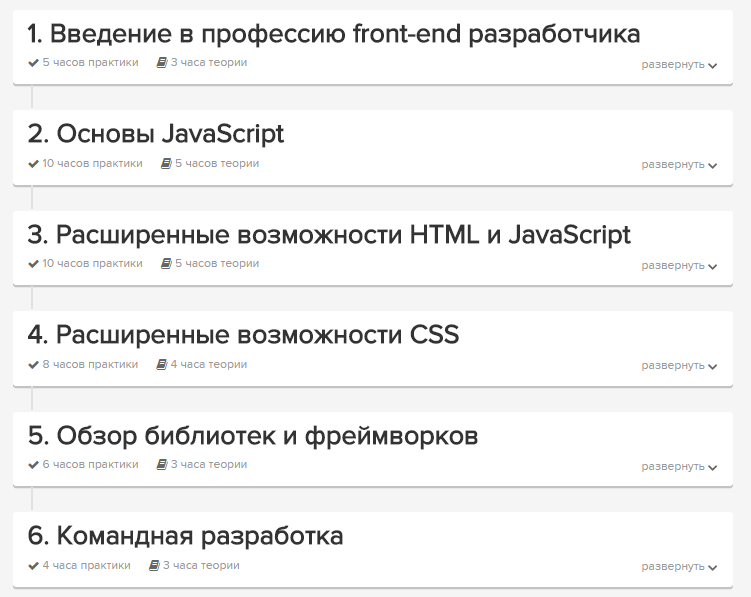Click checkmark icon in 'Основы JavaScript' module
The image size is (751, 597).
pyautogui.click(x=34, y=164)
